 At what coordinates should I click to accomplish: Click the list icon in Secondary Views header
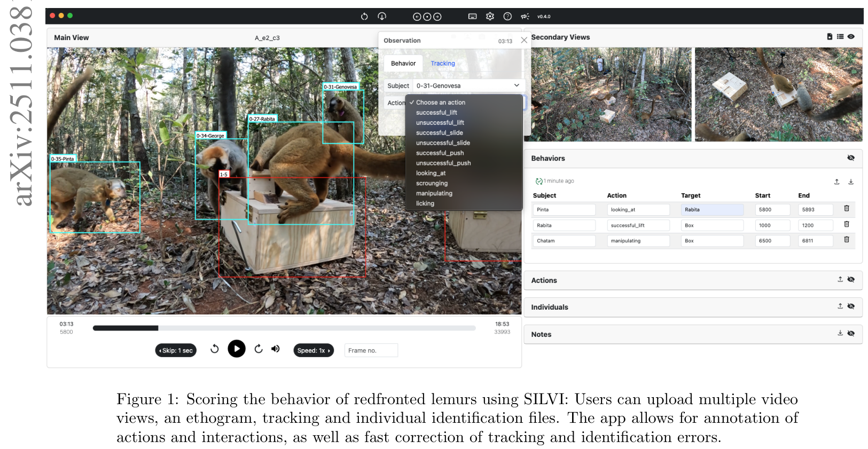pos(840,37)
